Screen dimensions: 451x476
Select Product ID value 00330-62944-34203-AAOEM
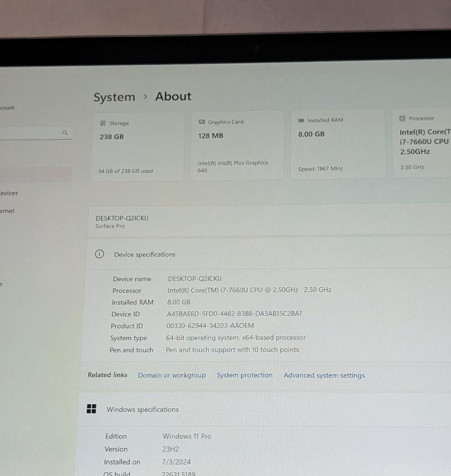[x=210, y=325]
